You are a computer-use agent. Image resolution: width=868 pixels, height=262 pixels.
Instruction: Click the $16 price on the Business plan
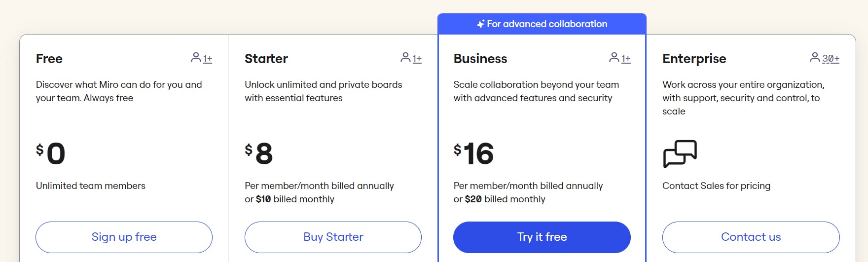click(473, 153)
